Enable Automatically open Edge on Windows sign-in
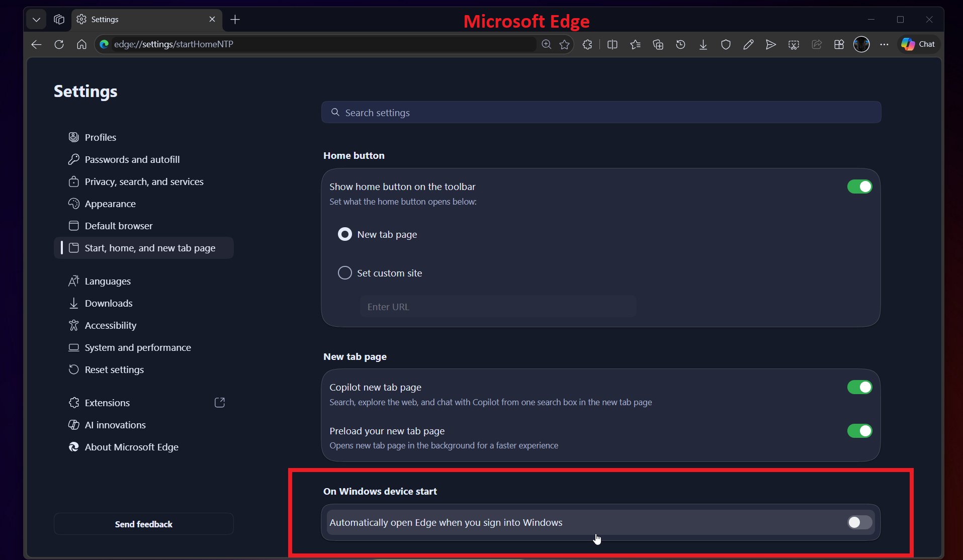 (859, 522)
